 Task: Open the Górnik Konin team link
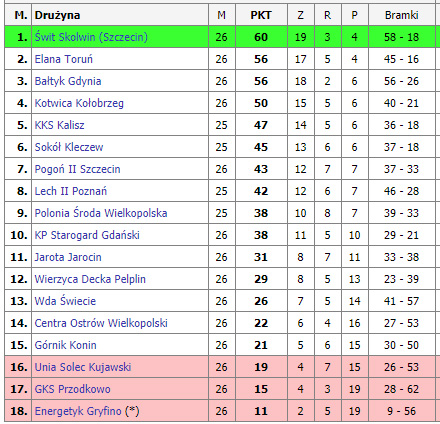tap(66, 345)
